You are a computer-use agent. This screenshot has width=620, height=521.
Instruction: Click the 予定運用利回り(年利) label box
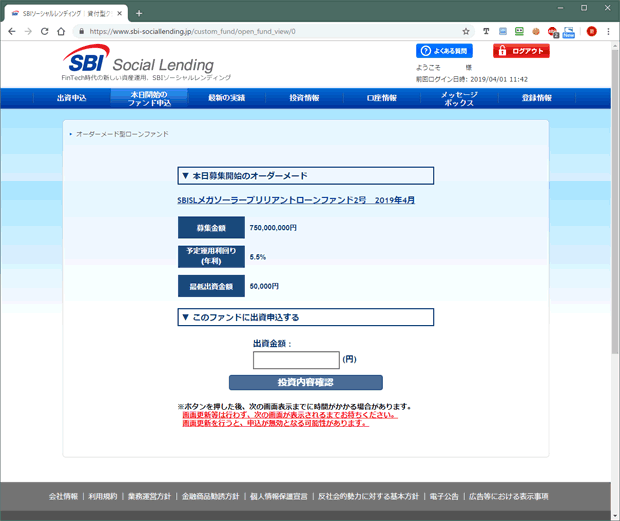pos(211,257)
